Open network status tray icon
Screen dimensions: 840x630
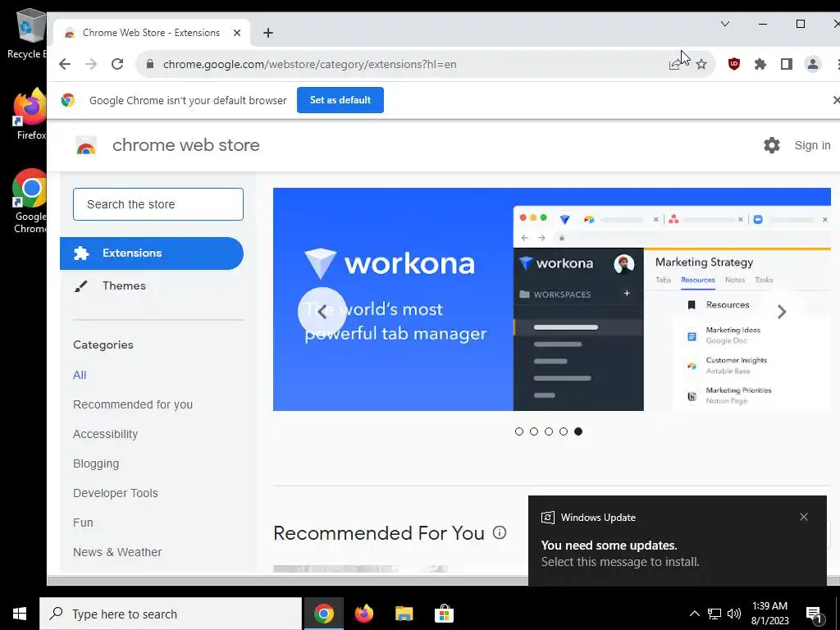tap(714, 614)
